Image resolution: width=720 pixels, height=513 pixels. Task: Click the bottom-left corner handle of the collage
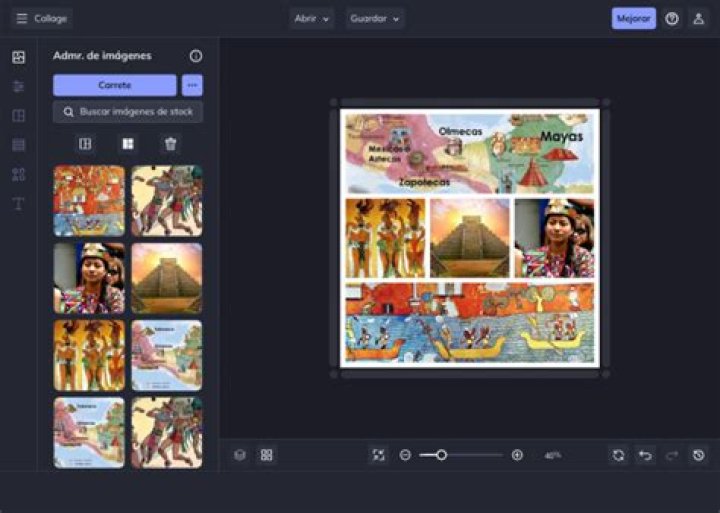point(334,374)
